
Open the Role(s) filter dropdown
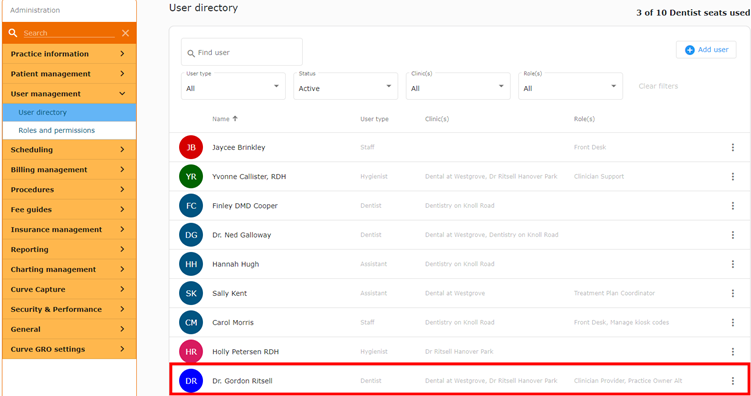tap(570, 86)
